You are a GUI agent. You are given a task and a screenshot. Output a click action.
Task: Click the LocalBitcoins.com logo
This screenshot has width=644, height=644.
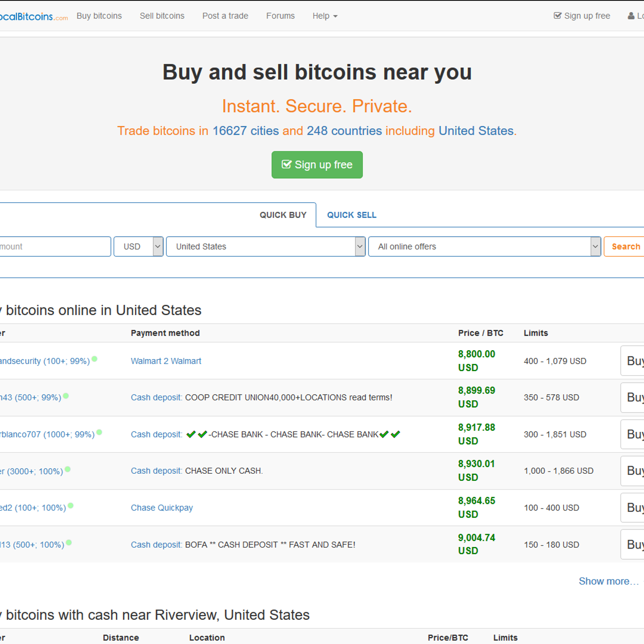point(34,17)
